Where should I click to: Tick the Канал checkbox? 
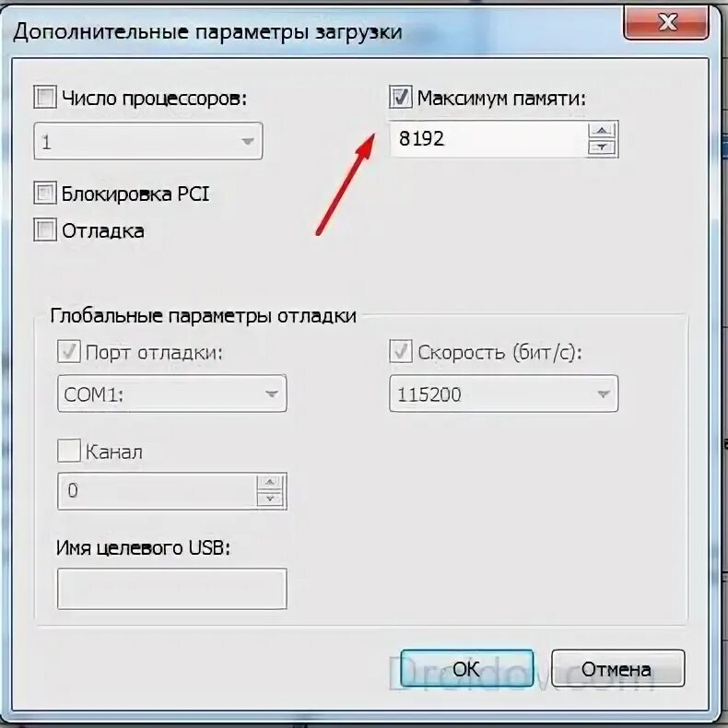point(69,451)
